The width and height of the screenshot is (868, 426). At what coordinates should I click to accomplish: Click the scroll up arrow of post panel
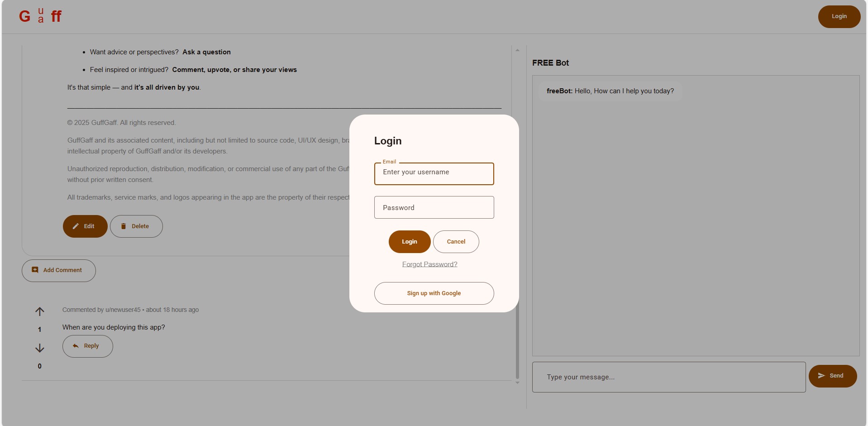(x=517, y=50)
